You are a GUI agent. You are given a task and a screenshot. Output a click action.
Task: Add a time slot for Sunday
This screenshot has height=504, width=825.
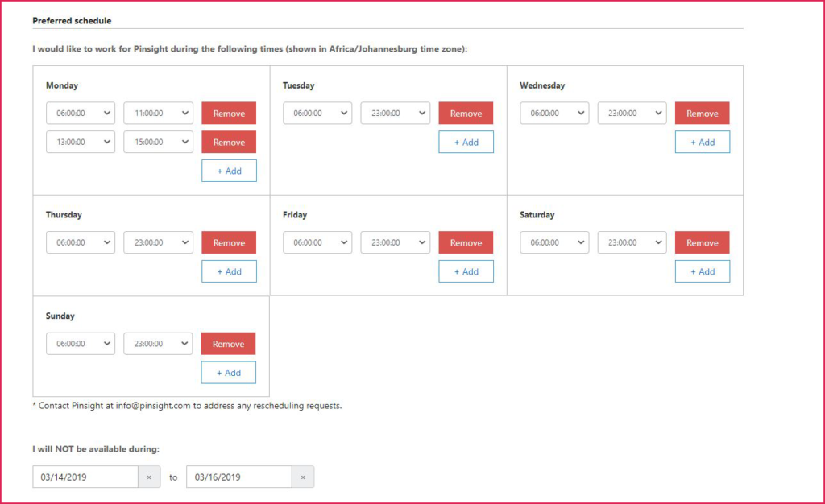tap(229, 373)
